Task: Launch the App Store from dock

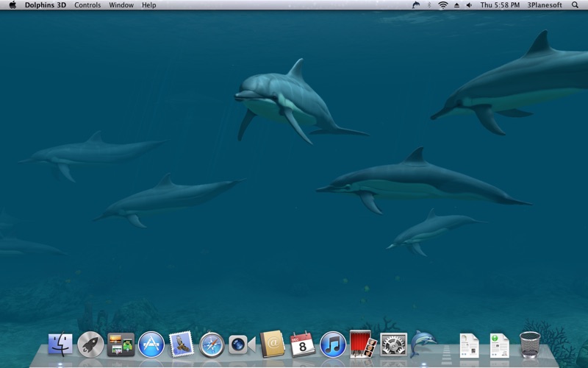Action: (x=151, y=344)
